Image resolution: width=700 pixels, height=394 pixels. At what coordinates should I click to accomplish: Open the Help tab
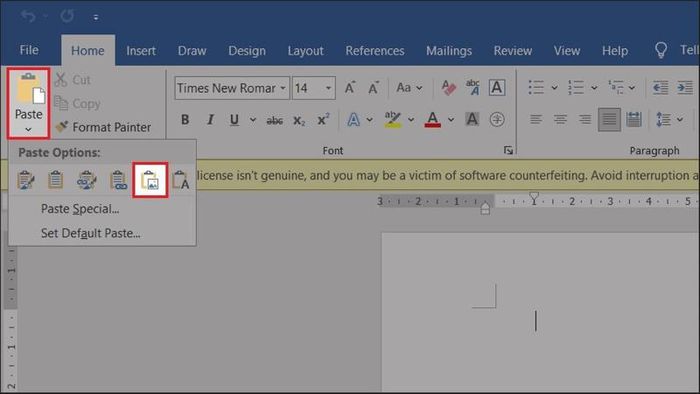pyautogui.click(x=615, y=51)
